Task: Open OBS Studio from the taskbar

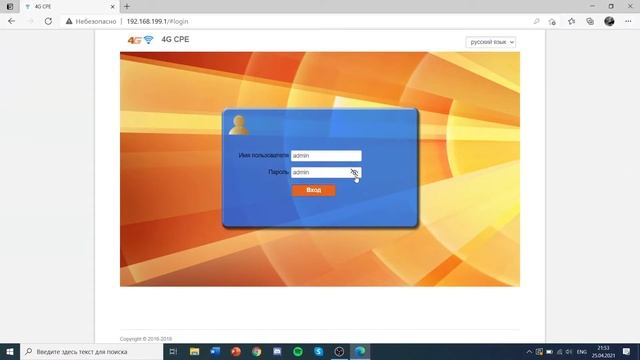Action: click(339, 351)
